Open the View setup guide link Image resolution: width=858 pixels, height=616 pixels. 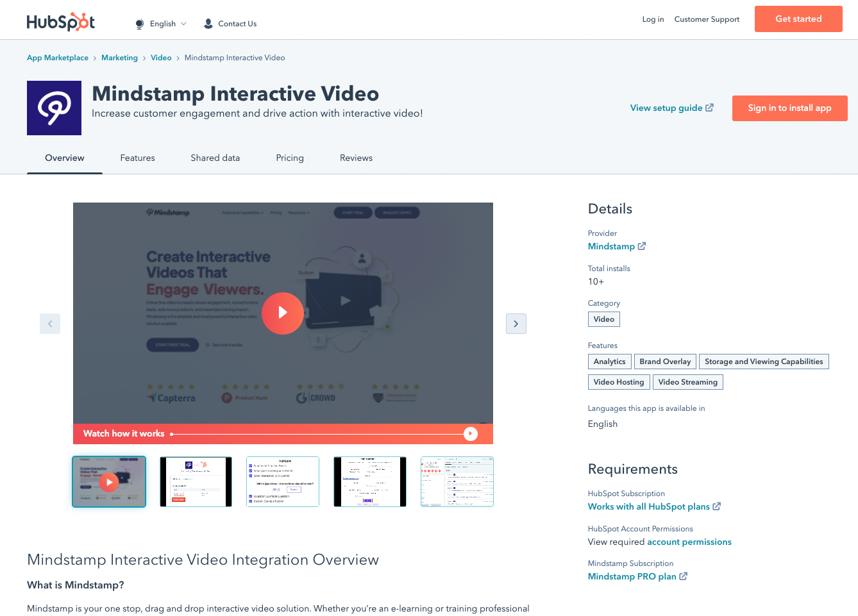tap(671, 108)
